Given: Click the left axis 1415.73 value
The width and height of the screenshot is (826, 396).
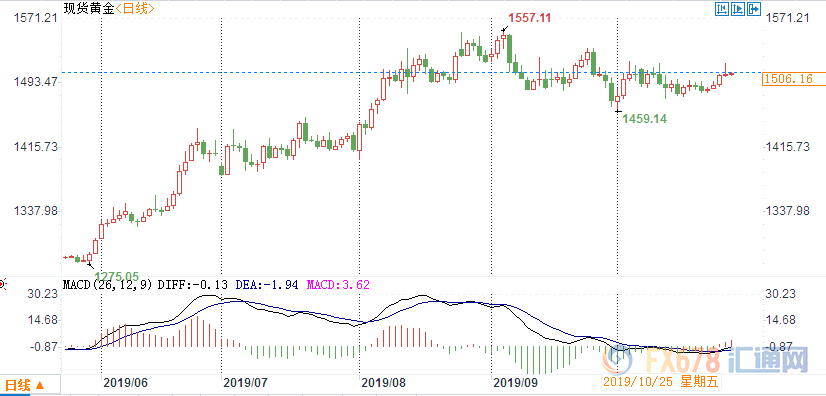Looking at the screenshot, I should point(35,146).
